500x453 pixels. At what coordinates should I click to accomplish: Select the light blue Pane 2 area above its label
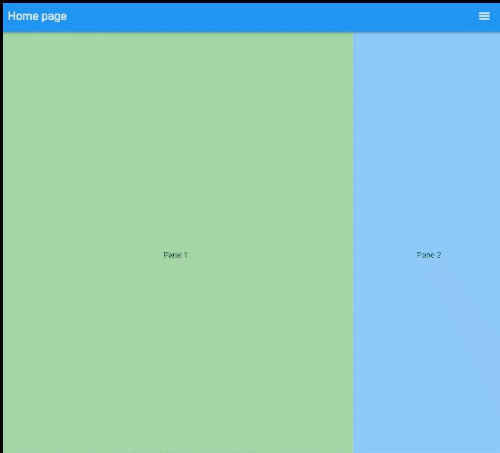pos(427,140)
